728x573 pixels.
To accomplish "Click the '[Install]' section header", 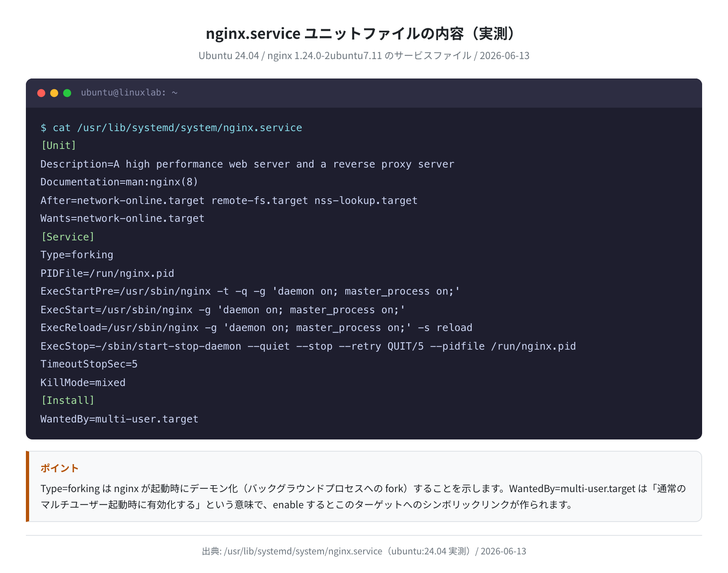I will coord(68,401).
